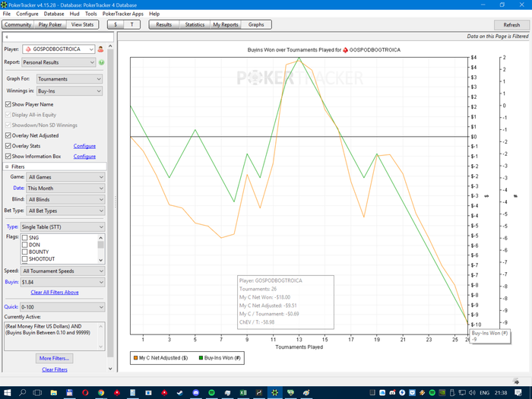Image resolution: width=532 pixels, height=399 pixels.
Task: Open Date filter dropdown This Month
Action: point(65,188)
